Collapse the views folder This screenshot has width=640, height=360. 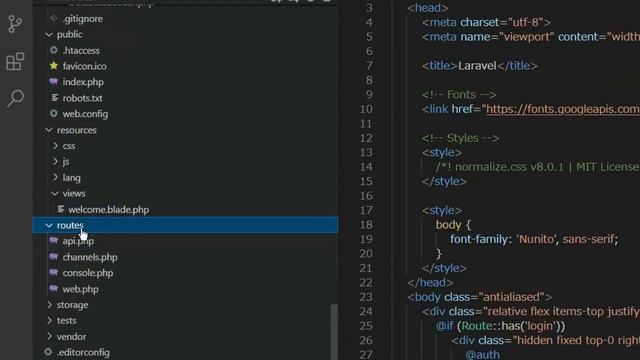(x=55, y=193)
